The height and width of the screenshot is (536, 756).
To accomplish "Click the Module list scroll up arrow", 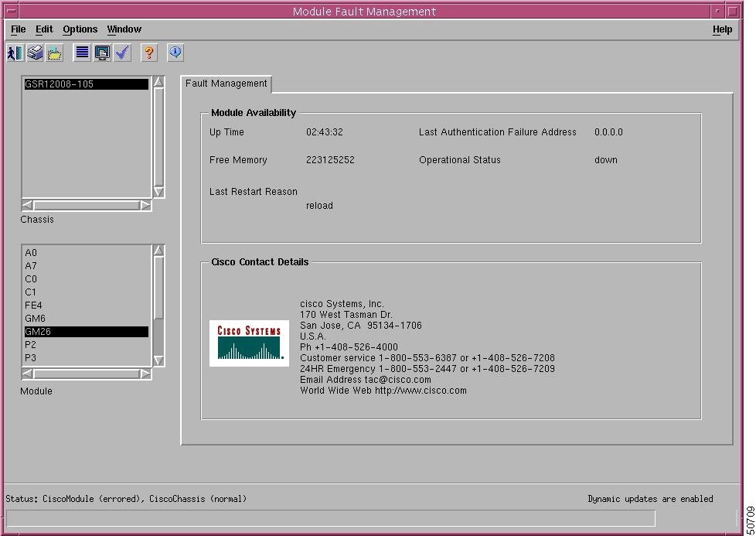I will tap(158, 251).
